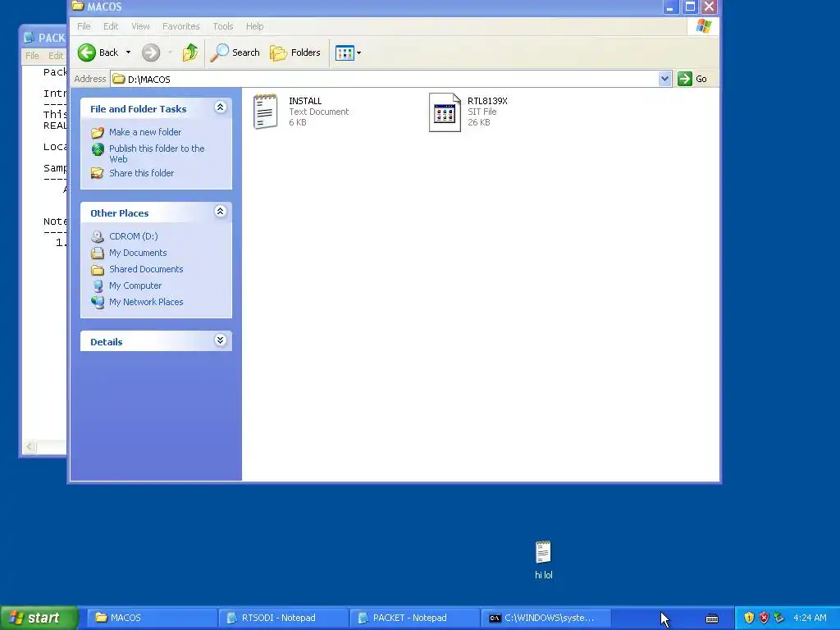Image resolution: width=840 pixels, height=630 pixels.
Task: Click the CDROM drive icon
Action: [x=98, y=236]
